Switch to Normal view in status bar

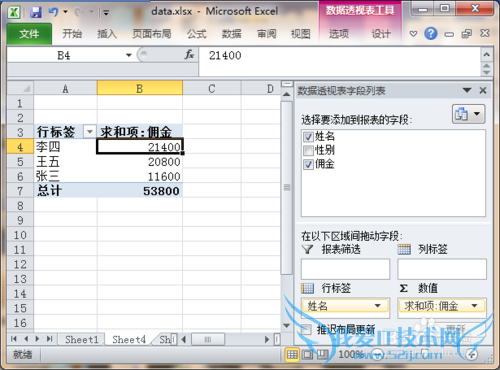coord(292,354)
